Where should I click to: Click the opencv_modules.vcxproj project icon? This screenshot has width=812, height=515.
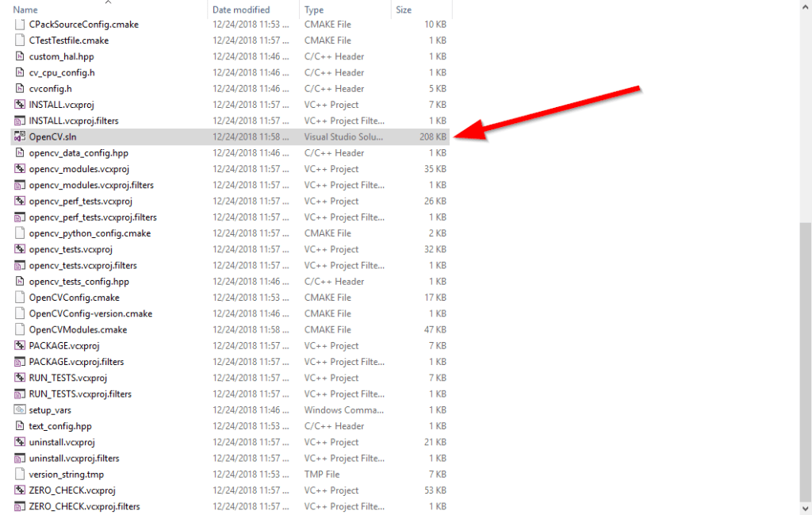coord(20,169)
